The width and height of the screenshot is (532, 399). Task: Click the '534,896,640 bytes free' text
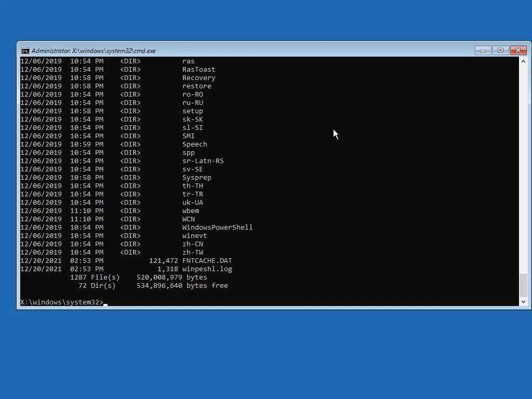coord(182,285)
